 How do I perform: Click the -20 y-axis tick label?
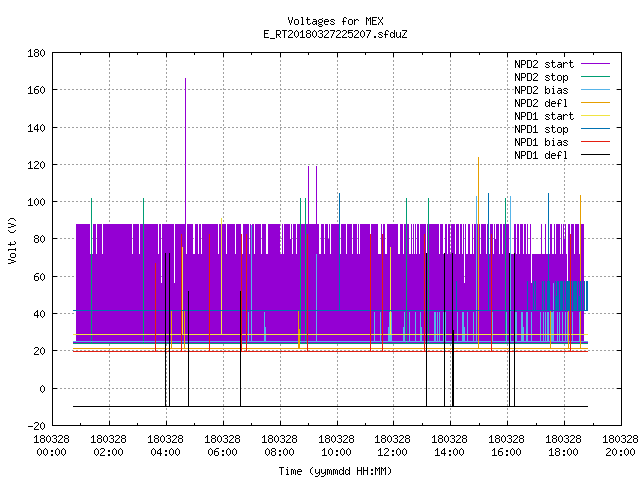click(x=36, y=426)
